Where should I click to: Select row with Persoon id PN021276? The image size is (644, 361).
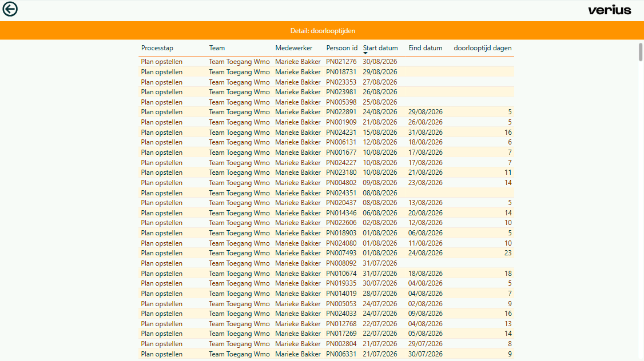pyautogui.click(x=326, y=62)
